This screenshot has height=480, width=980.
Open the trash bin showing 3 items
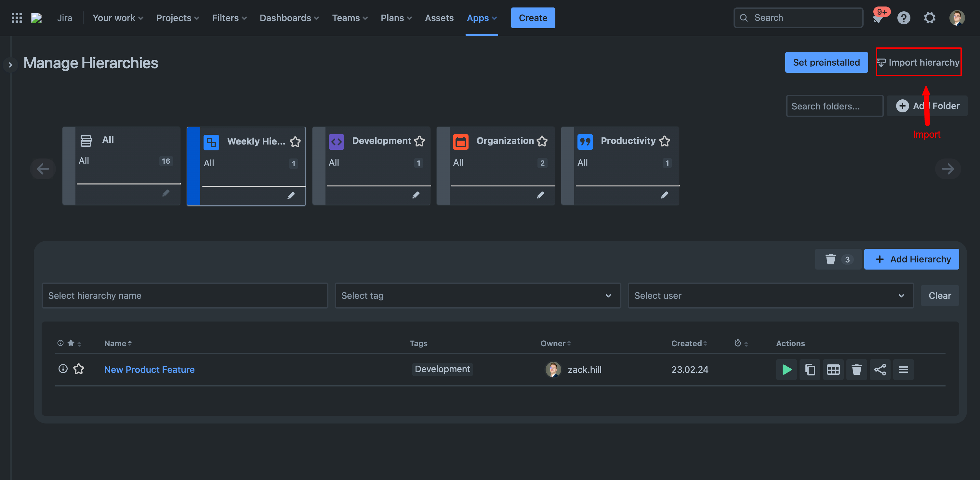click(x=838, y=259)
